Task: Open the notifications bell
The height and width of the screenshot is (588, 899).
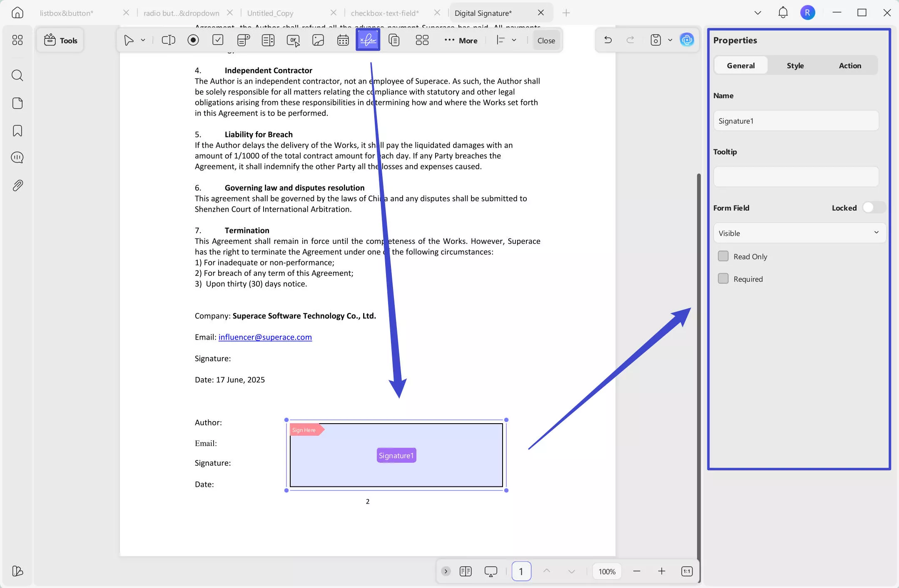Action: [783, 12]
